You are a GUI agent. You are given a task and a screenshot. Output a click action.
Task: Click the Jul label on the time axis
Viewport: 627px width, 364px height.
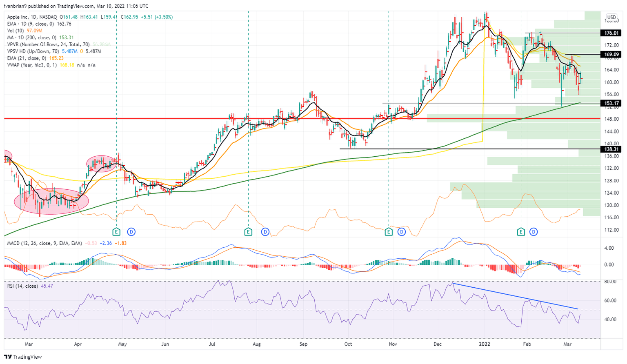pos(212,344)
